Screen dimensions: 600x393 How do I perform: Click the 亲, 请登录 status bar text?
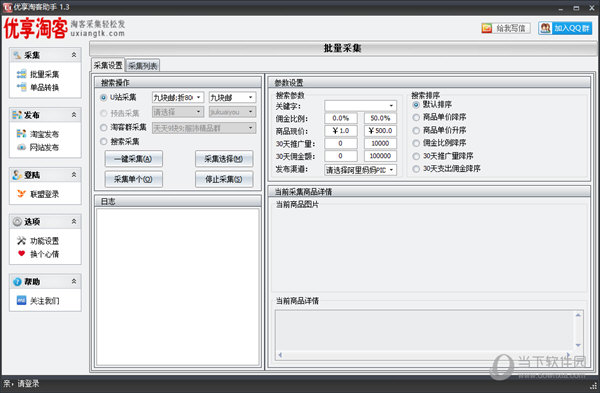coord(21,383)
